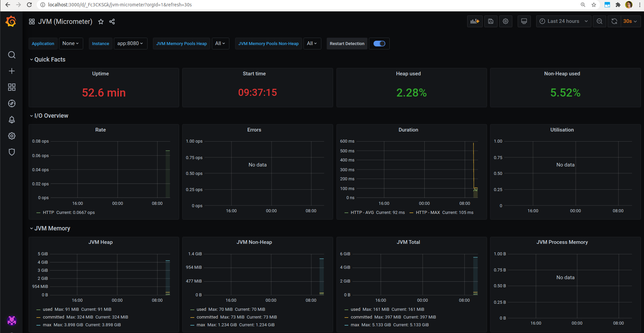Open the search dashboards icon in sidebar
This screenshot has height=333, width=644.
coord(12,55)
